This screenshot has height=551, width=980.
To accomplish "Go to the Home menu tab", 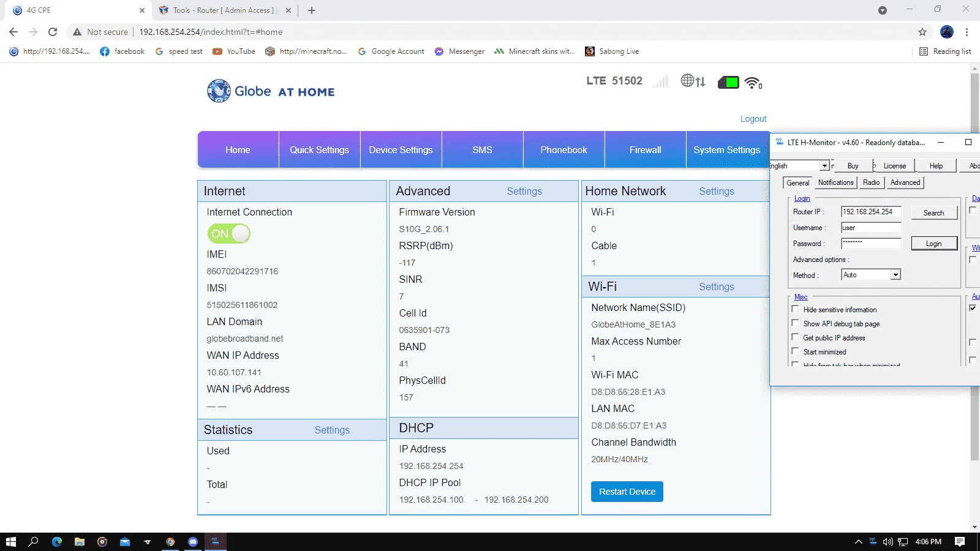I will (x=238, y=150).
